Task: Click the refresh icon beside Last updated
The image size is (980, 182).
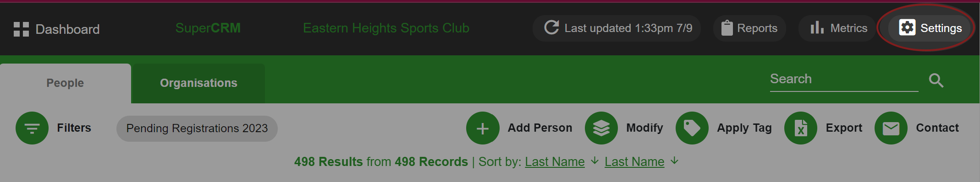Action: pyautogui.click(x=551, y=28)
